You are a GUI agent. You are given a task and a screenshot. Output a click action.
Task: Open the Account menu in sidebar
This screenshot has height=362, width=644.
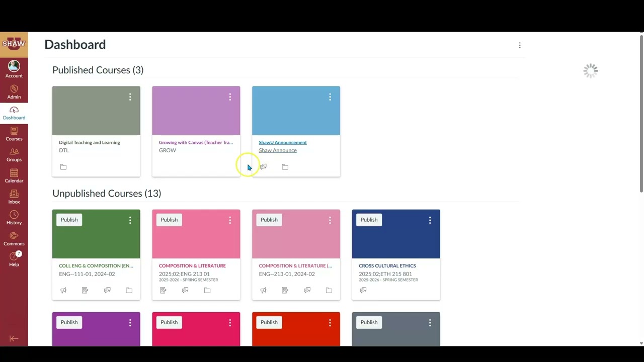pos(14,70)
